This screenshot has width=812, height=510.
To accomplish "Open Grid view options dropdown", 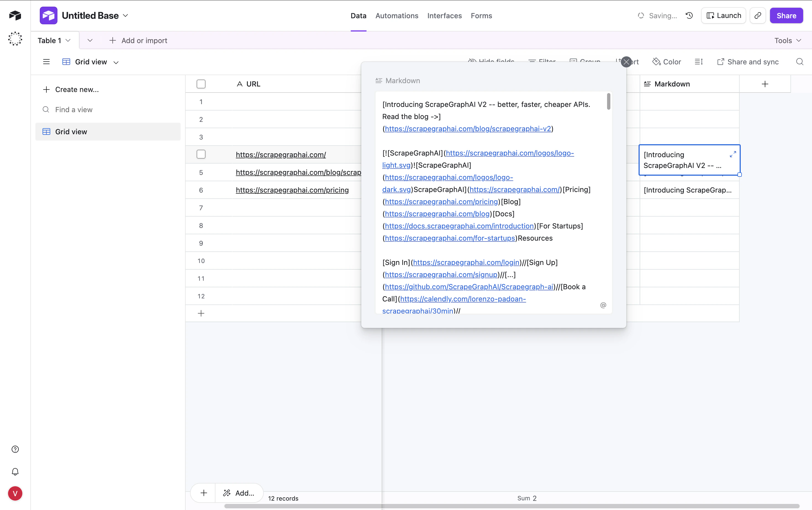I will pos(116,62).
